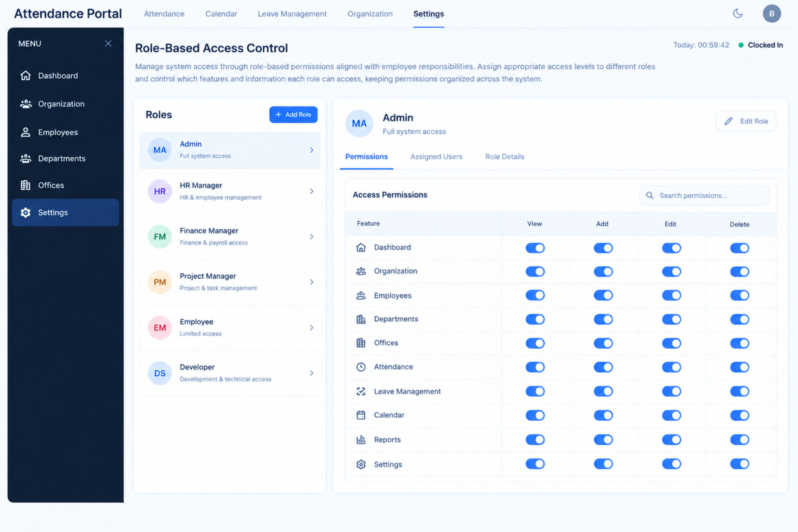Click the Attendance Portal title
The height and width of the screenshot is (532, 798).
click(67, 13)
